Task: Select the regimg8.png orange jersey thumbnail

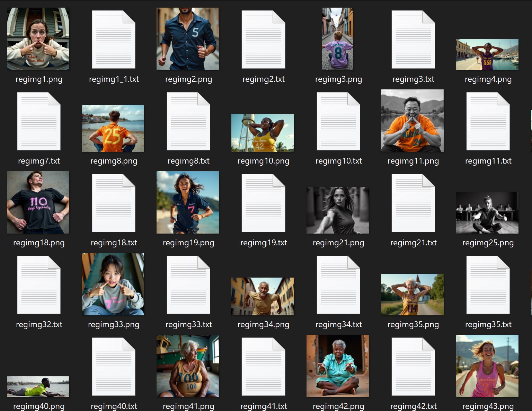Action: pos(113,128)
